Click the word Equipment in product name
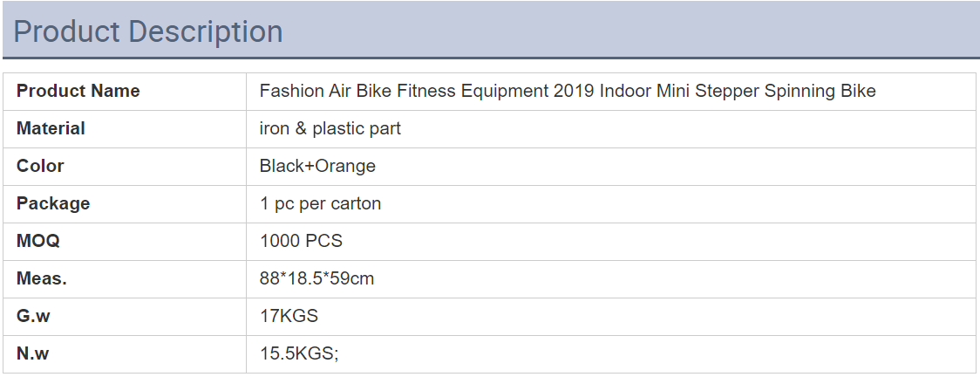This screenshot has width=980, height=377. [x=504, y=92]
